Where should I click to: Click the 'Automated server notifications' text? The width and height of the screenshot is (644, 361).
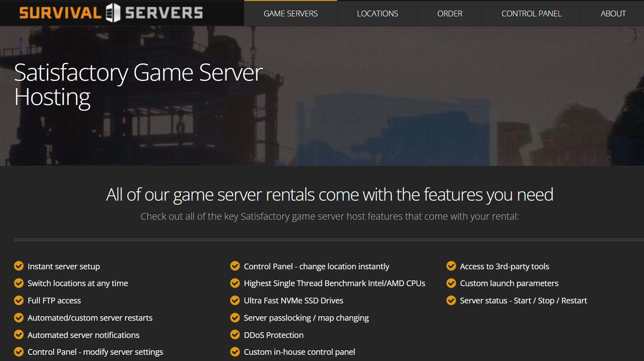pos(83,335)
